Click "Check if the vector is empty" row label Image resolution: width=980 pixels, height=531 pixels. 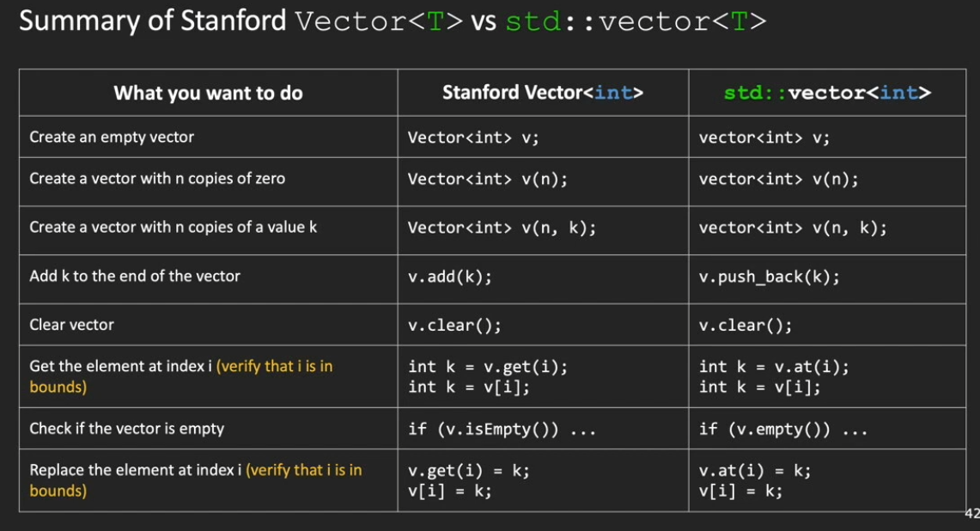126,428
